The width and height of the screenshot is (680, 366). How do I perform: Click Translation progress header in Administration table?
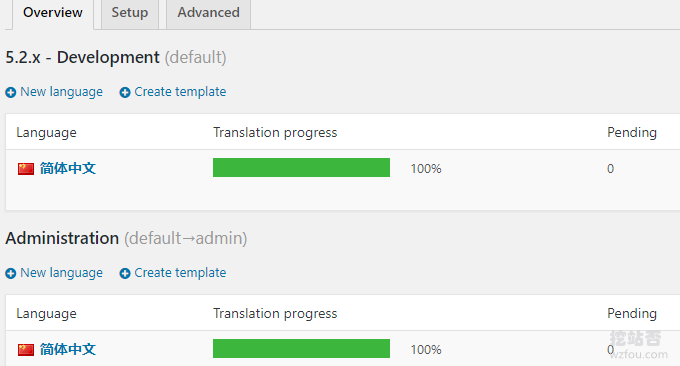[275, 314]
